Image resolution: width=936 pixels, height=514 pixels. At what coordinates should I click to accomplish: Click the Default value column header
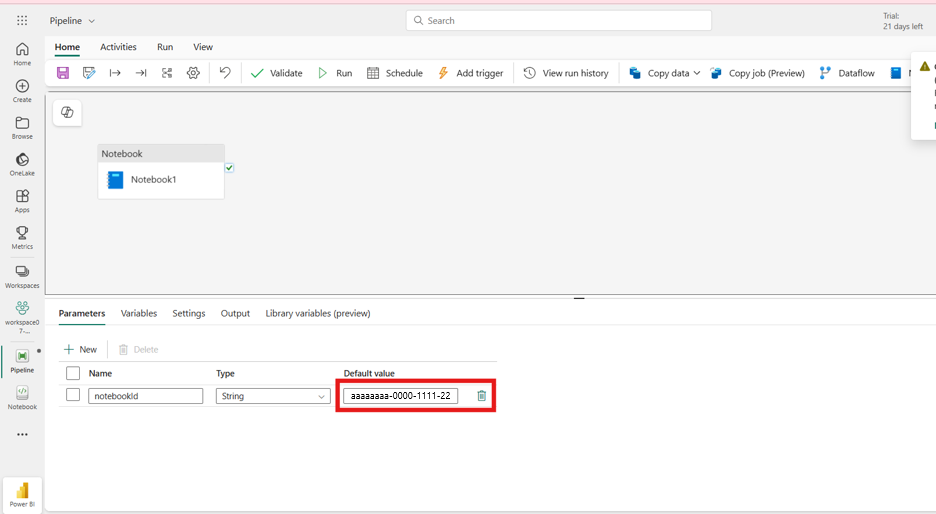369,373
